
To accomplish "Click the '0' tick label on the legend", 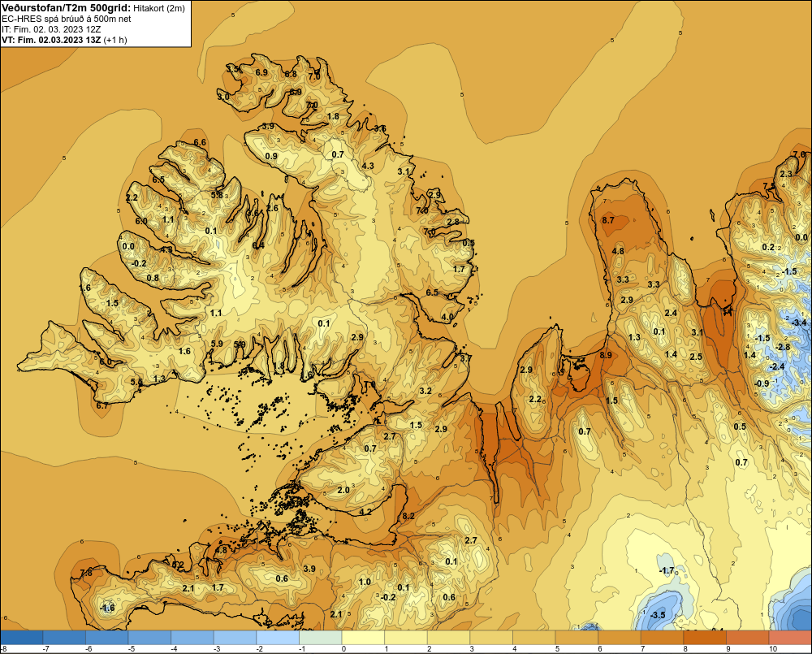I will coord(343,649).
